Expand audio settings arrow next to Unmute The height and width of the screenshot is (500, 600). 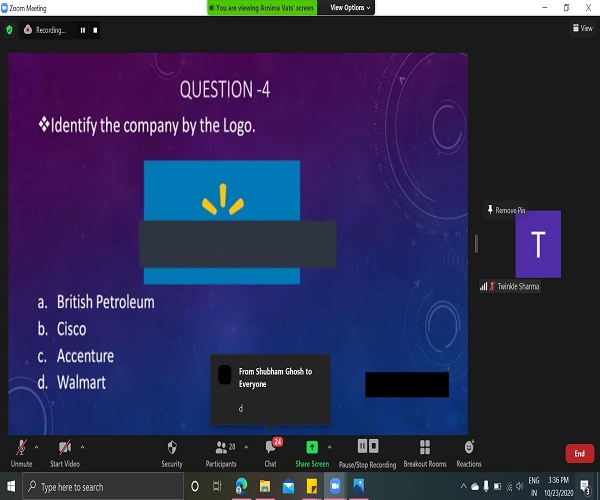click(36, 447)
